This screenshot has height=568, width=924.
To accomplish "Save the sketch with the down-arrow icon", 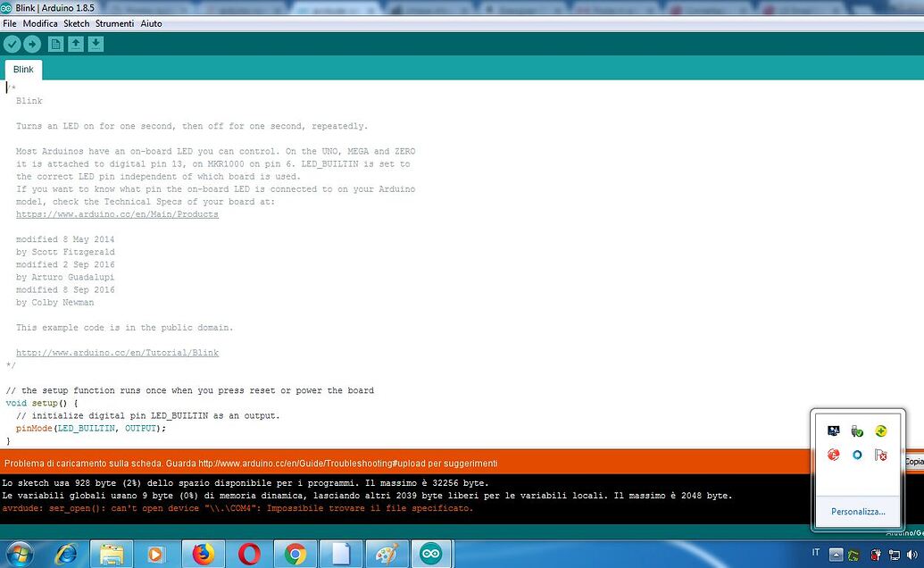I will tap(96, 43).
